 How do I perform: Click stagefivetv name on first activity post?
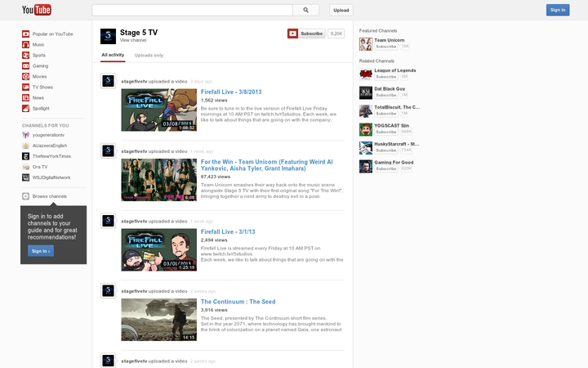134,82
